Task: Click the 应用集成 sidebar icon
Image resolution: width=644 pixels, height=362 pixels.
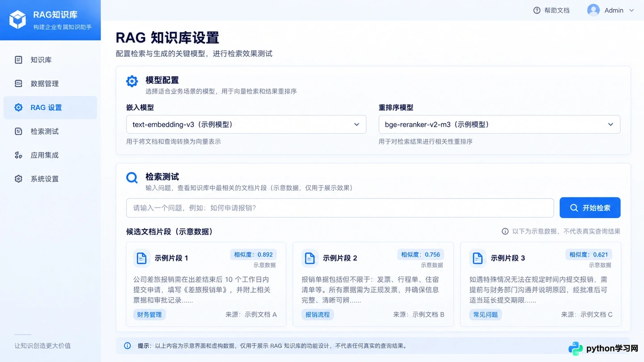Action: coord(18,155)
